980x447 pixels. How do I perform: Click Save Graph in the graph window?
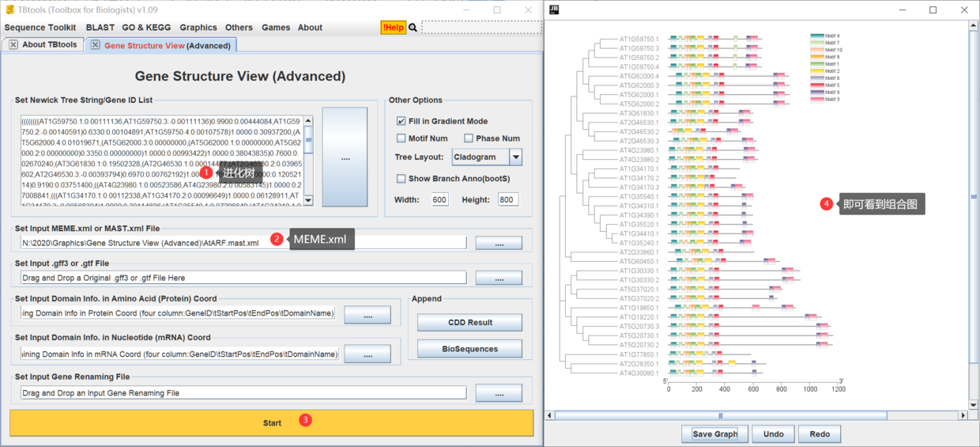click(714, 434)
